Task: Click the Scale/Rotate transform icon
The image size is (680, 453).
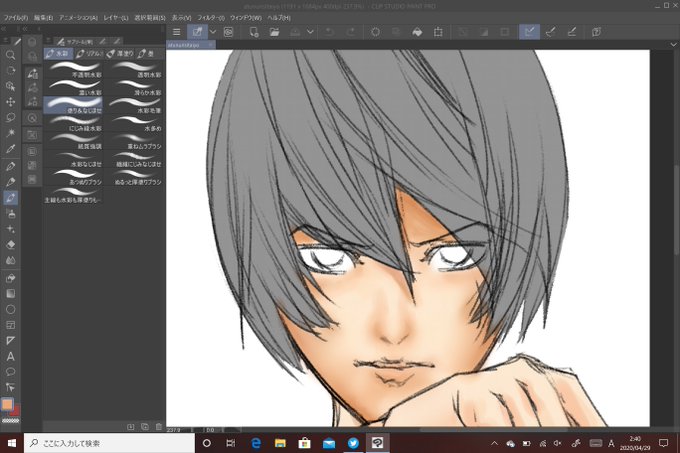Action: [x=438, y=32]
